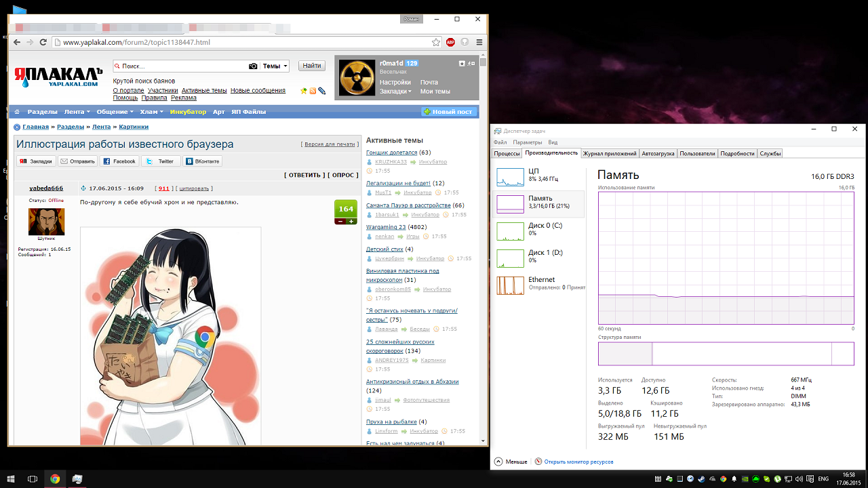Open Chrome from the Windows taskbar
The height and width of the screenshot is (488, 868).
coord(55,479)
